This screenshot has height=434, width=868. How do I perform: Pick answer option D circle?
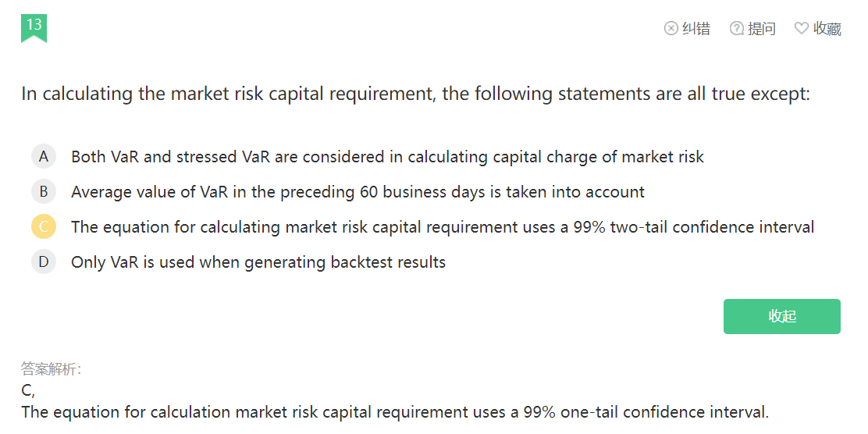[44, 261]
